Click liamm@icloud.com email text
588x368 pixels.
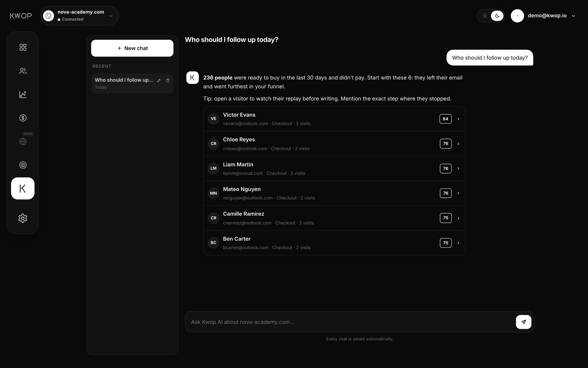pyautogui.click(x=243, y=173)
